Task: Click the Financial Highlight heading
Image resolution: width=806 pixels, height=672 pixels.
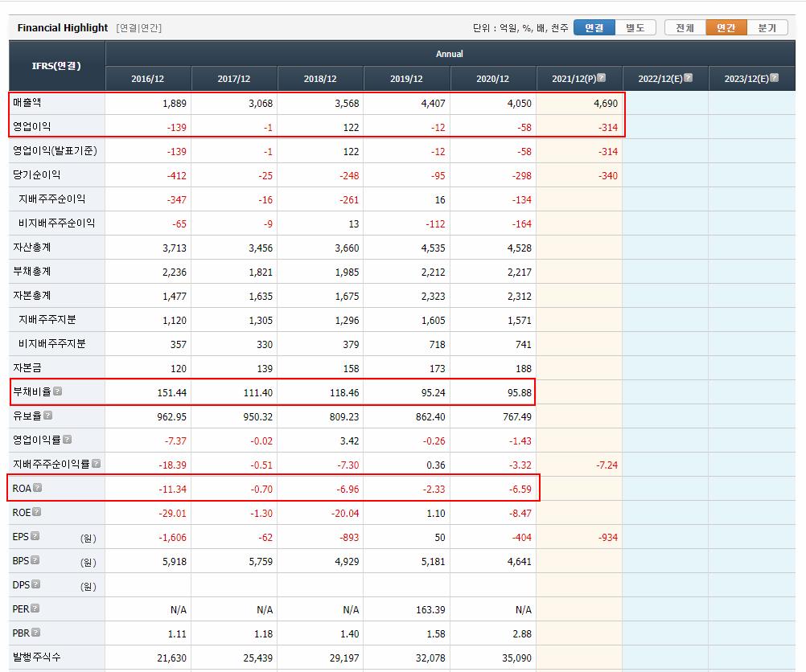Action: [x=63, y=28]
